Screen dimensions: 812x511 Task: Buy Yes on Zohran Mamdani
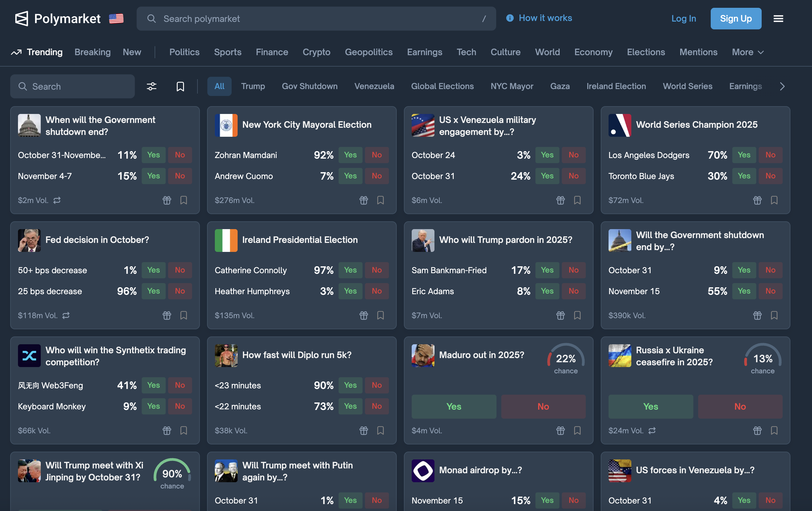[350, 155]
